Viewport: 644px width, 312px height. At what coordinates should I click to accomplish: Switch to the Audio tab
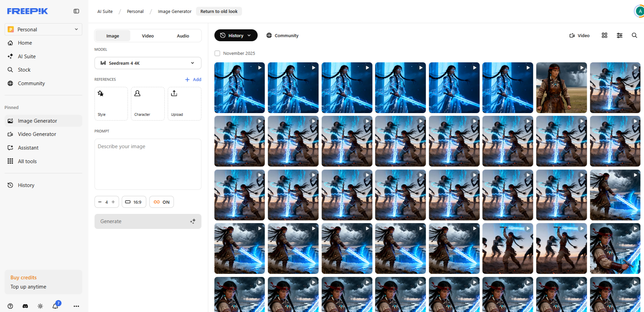coord(183,36)
